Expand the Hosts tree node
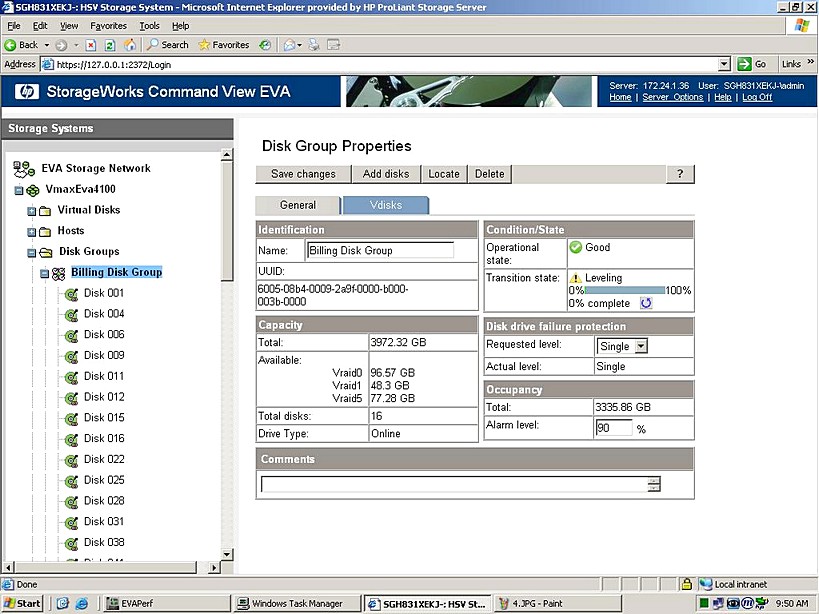Image resolution: width=819 pixels, height=614 pixels. click(x=31, y=232)
